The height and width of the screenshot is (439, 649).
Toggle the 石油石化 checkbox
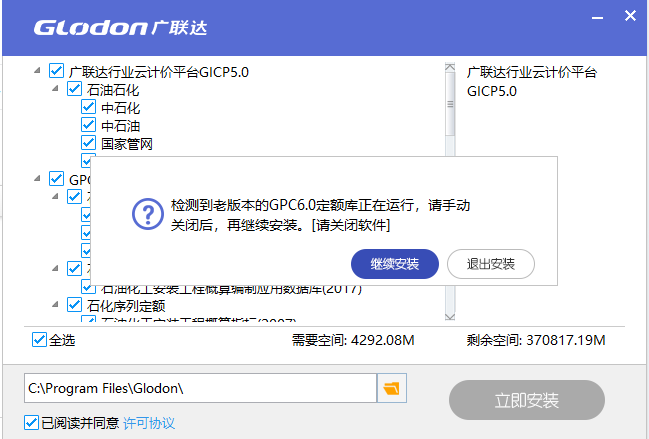(x=75, y=89)
